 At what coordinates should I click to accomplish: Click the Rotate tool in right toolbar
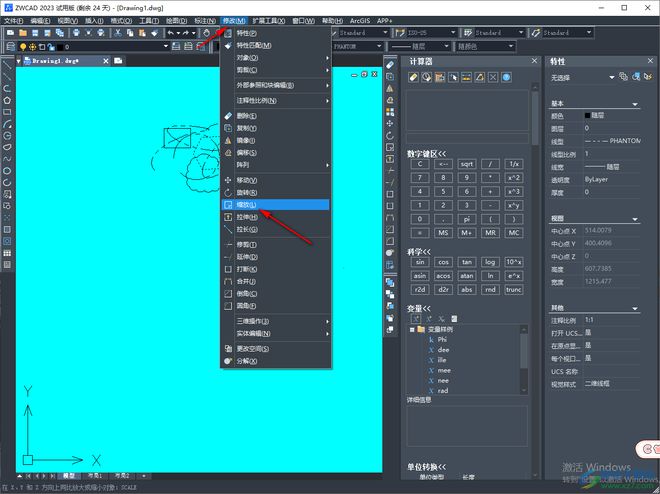coord(390,135)
